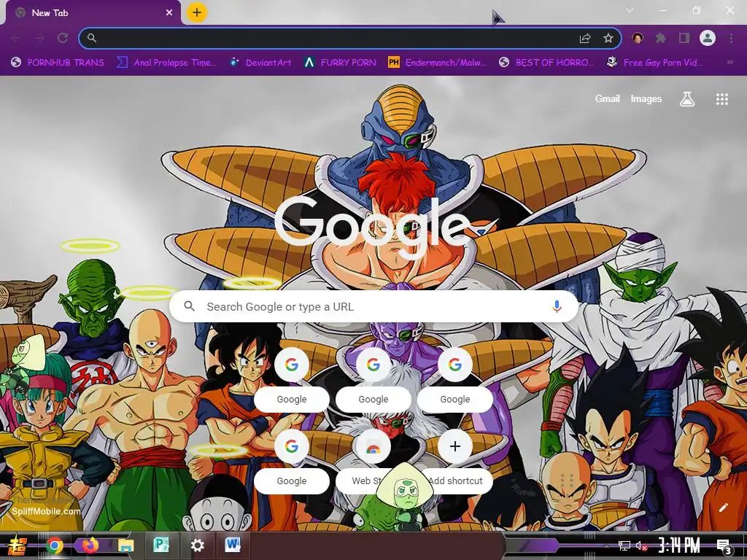Open the BEST OF HORRO... bookmark

547,63
